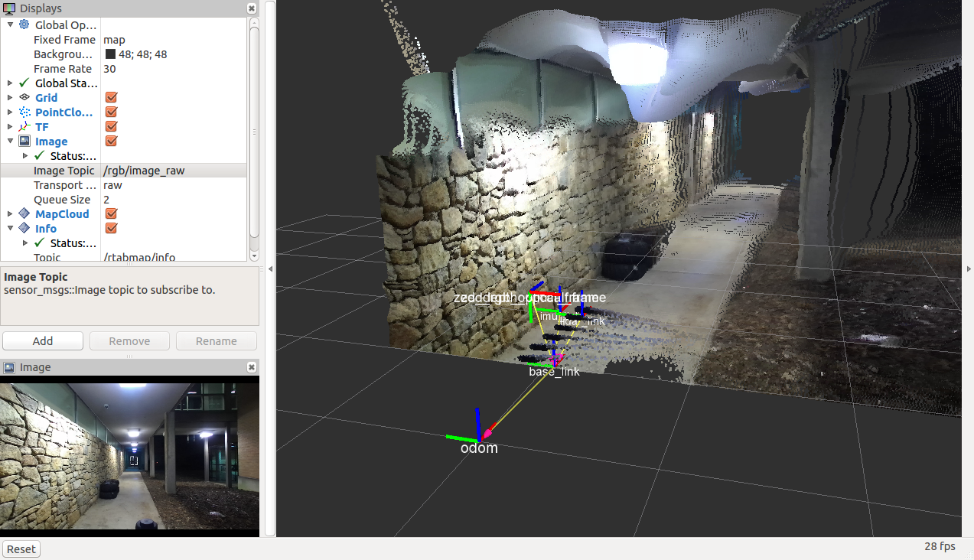Click the Image display icon
974x560 pixels.
pos(24,141)
